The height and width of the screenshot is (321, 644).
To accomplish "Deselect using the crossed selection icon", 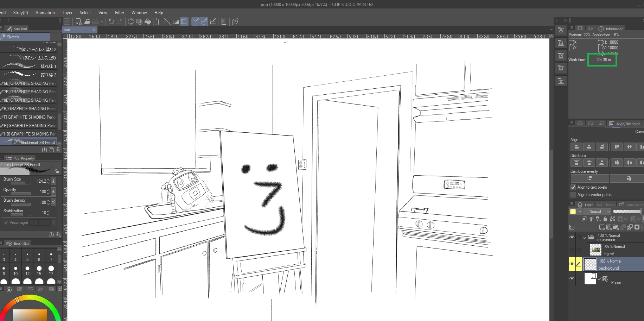I will point(167,21).
